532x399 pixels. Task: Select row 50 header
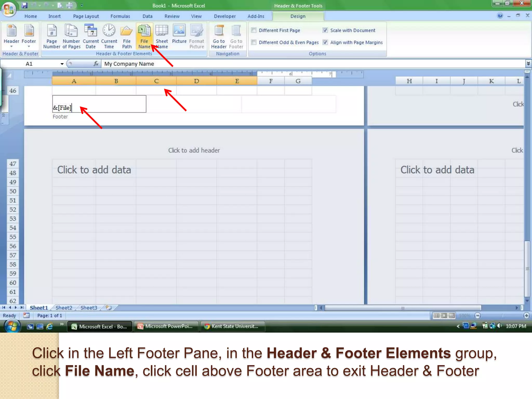(x=13, y=191)
